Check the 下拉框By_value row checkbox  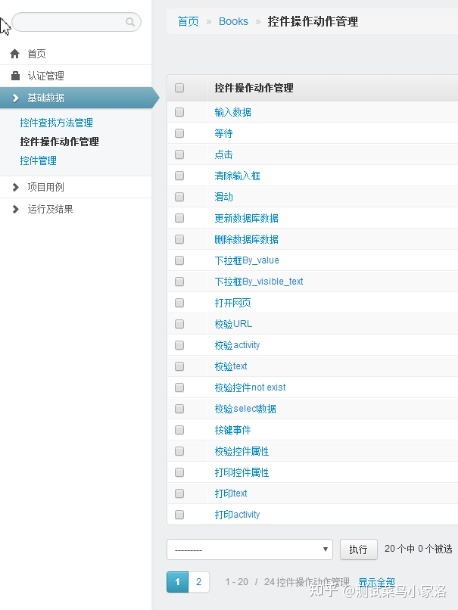pos(179,260)
